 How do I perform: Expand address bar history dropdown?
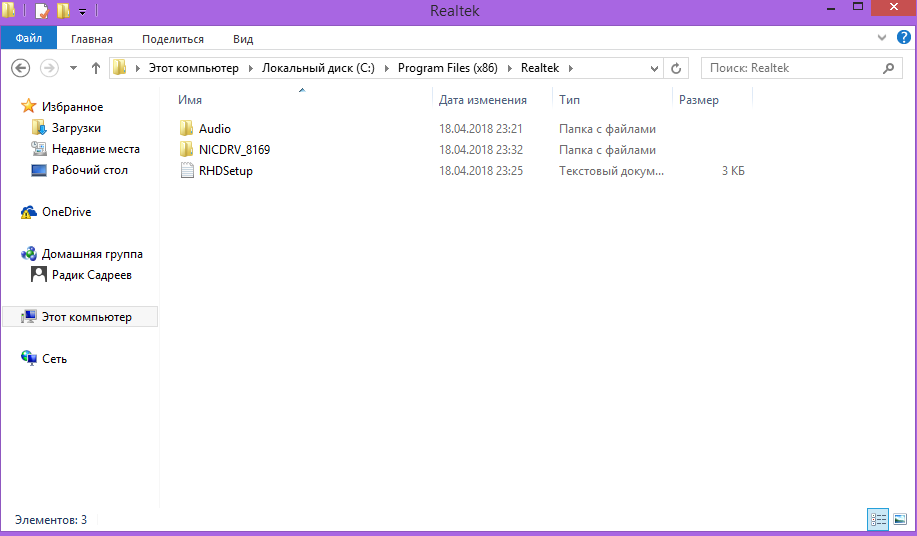tap(654, 68)
